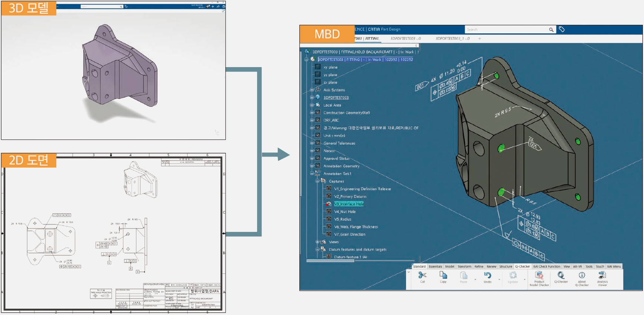The height and width of the screenshot is (315, 644).
Task: Switch to the 3DPDFTEST003_1 document tab
Action: click(452, 39)
